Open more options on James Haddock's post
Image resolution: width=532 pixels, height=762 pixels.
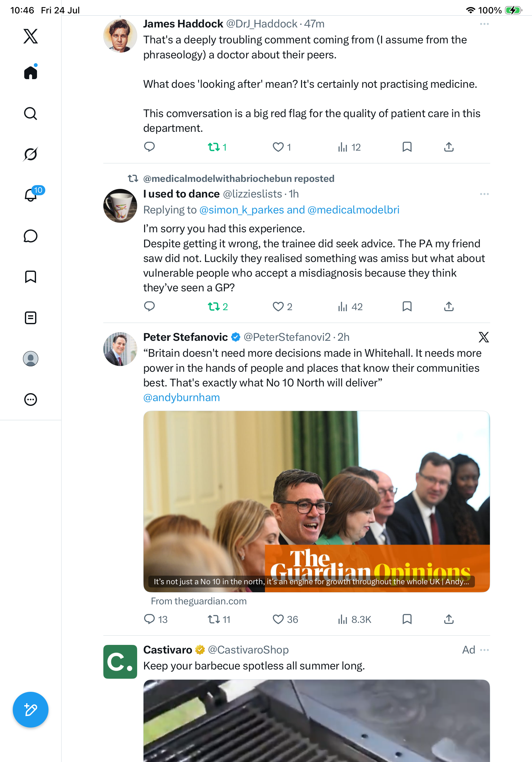click(484, 24)
